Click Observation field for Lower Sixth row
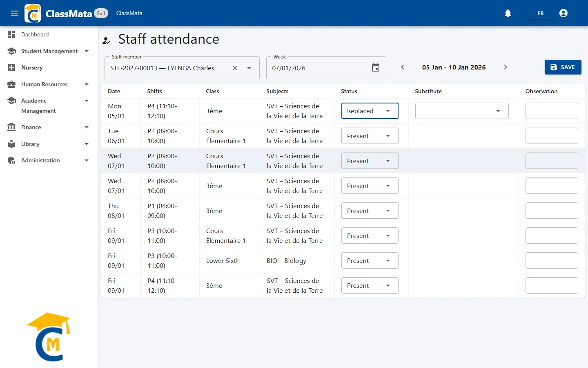588x368 pixels. [x=552, y=260]
